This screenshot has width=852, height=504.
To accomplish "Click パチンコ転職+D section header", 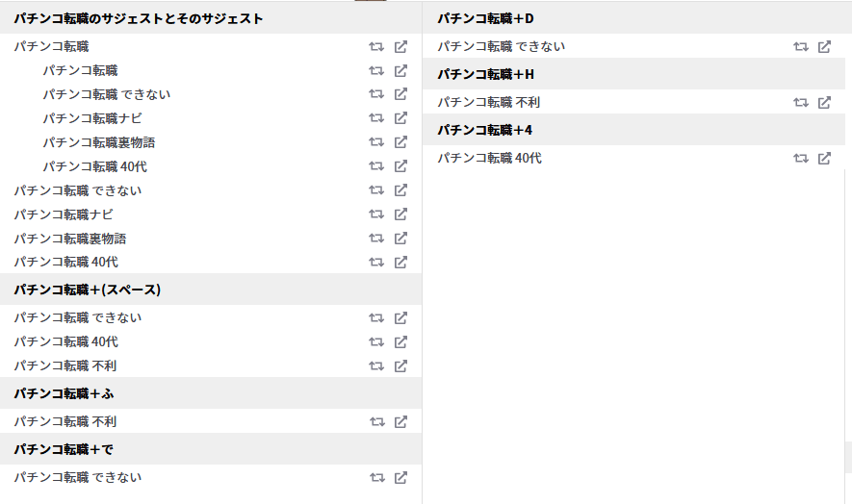I will (x=633, y=18).
